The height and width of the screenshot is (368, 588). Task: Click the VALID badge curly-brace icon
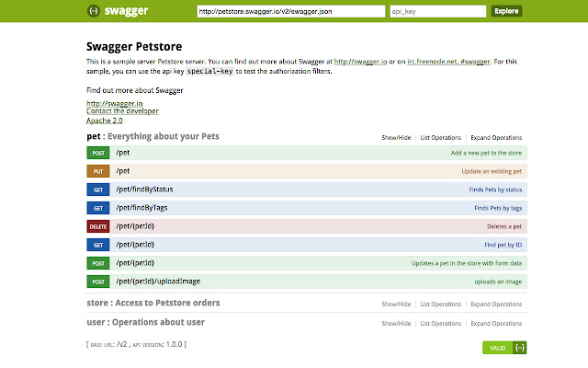[x=520, y=348]
